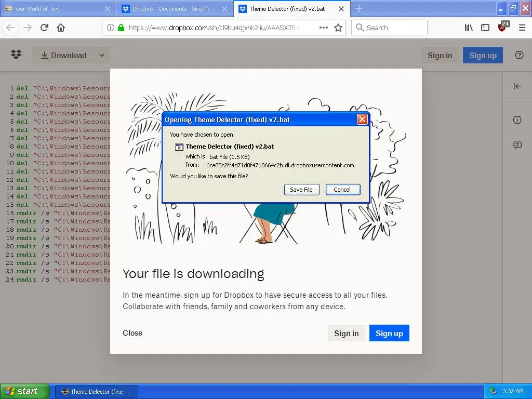Viewport: 532px width, 399px height.
Task: Close the Theme Delector tab
Action: (341, 9)
